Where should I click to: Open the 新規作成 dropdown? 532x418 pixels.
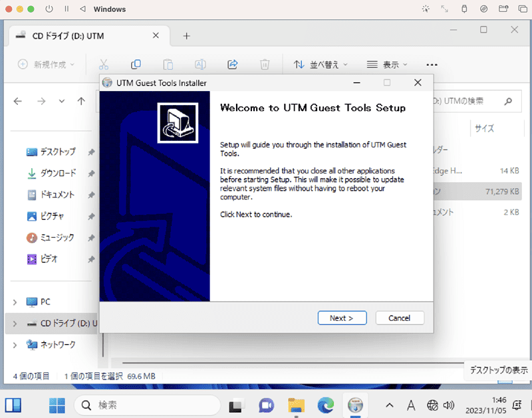pos(46,64)
